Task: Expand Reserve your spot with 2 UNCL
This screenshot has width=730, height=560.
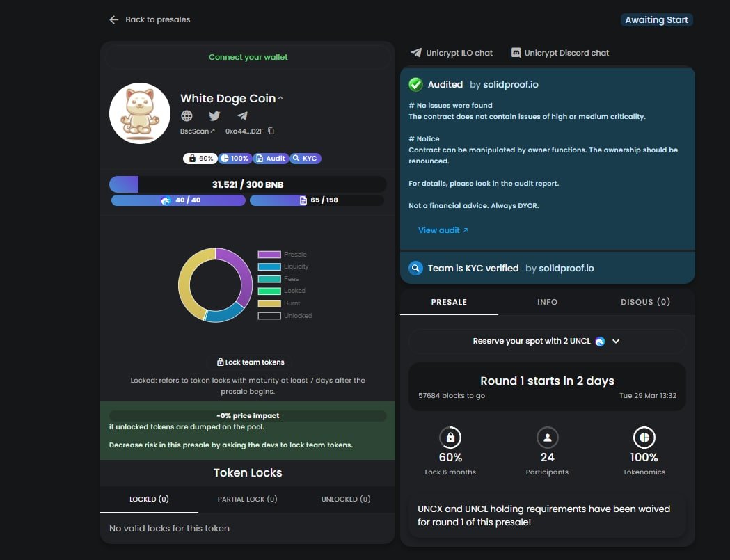Action: click(616, 341)
